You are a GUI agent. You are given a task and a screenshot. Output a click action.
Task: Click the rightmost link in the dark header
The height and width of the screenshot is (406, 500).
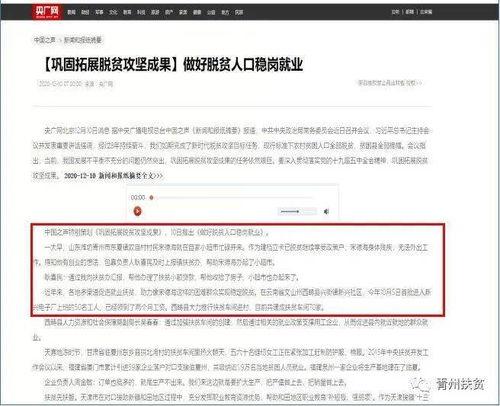tap(426, 12)
